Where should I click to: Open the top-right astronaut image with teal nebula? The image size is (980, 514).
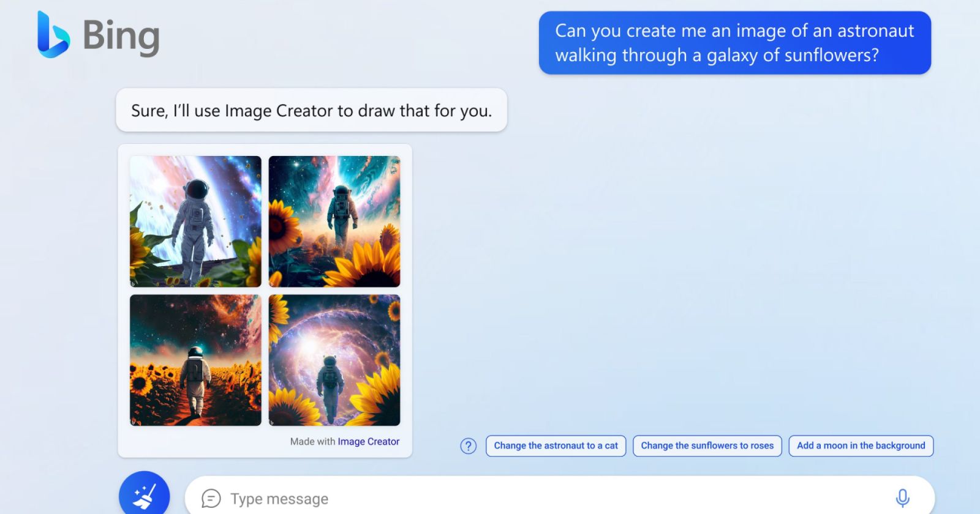[x=334, y=222]
